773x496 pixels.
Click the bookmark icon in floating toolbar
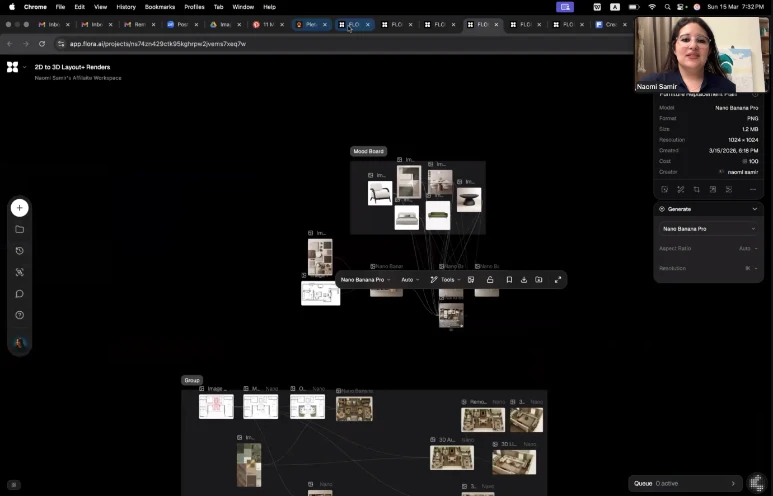509,280
